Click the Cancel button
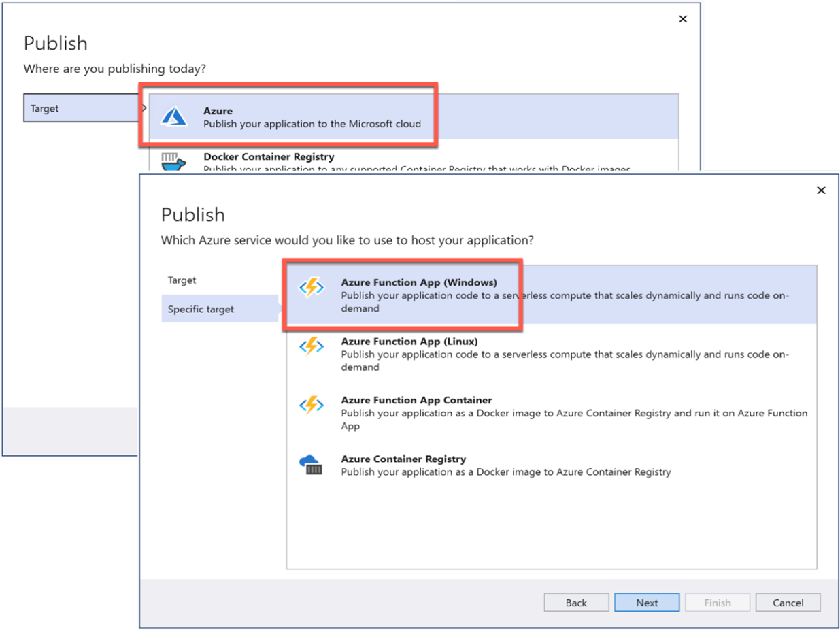Image resolution: width=840 pixels, height=630 pixels. 788,603
